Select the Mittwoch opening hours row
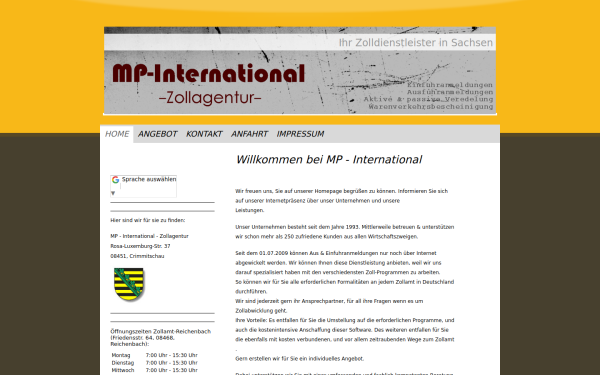 point(155,370)
